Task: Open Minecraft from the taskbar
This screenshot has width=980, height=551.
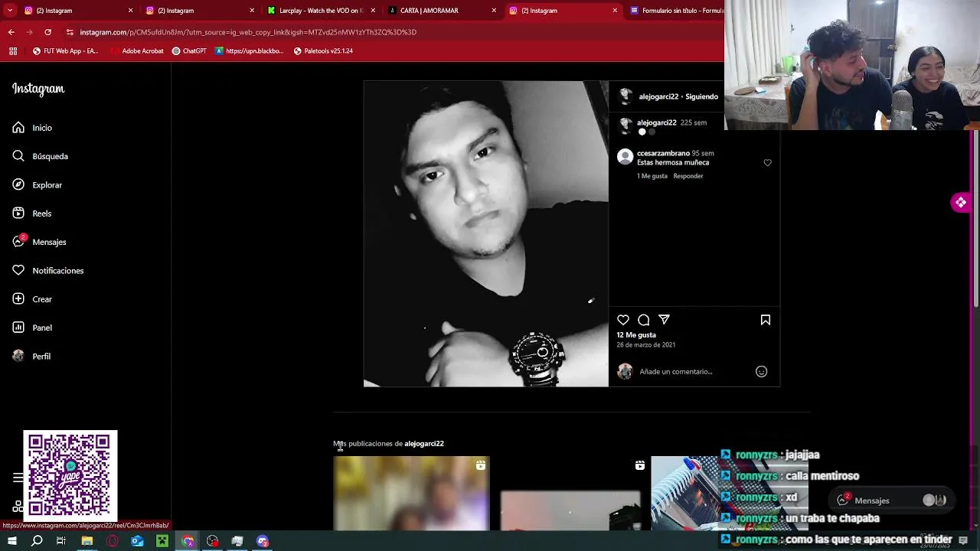Action: point(162,541)
